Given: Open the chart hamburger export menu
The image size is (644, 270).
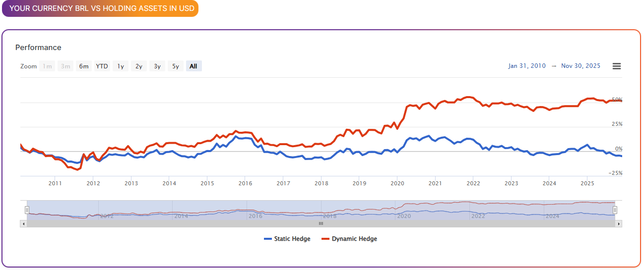Looking at the screenshot, I should coord(616,66).
